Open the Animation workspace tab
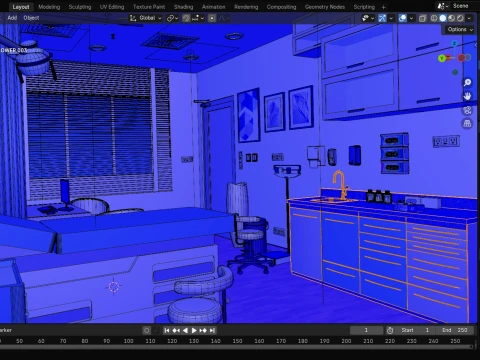 tap(213, 7)
